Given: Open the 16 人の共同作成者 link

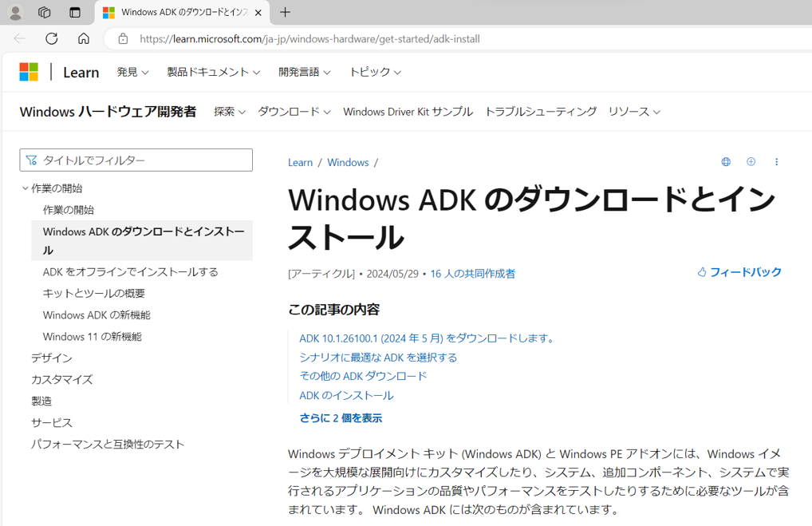Looking at the screenshot, I should point(472,274).
